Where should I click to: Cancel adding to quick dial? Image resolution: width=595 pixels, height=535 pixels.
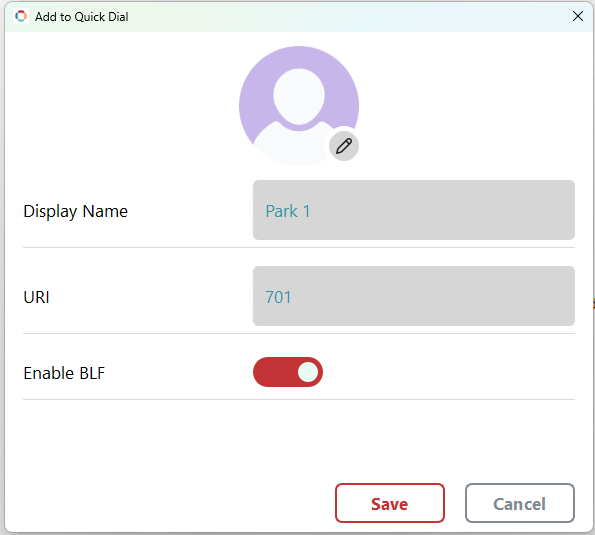(x=520, y=503)
